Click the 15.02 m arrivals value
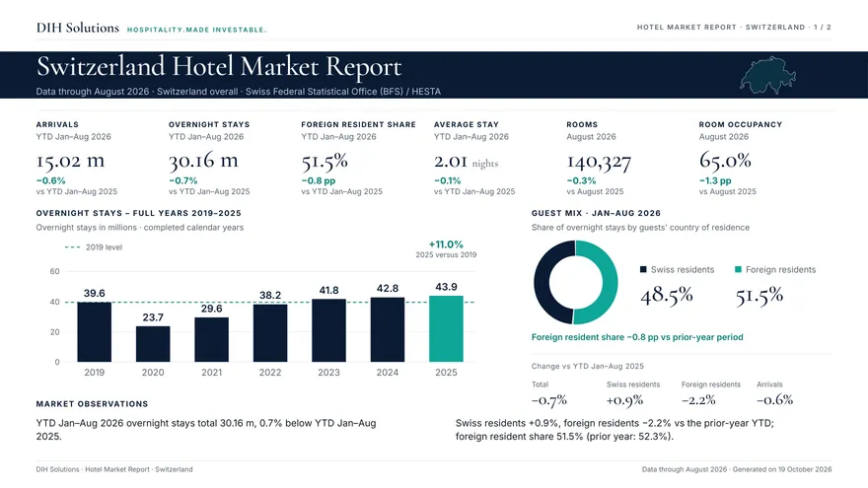868x488 pixels. (x=70, y=161)
